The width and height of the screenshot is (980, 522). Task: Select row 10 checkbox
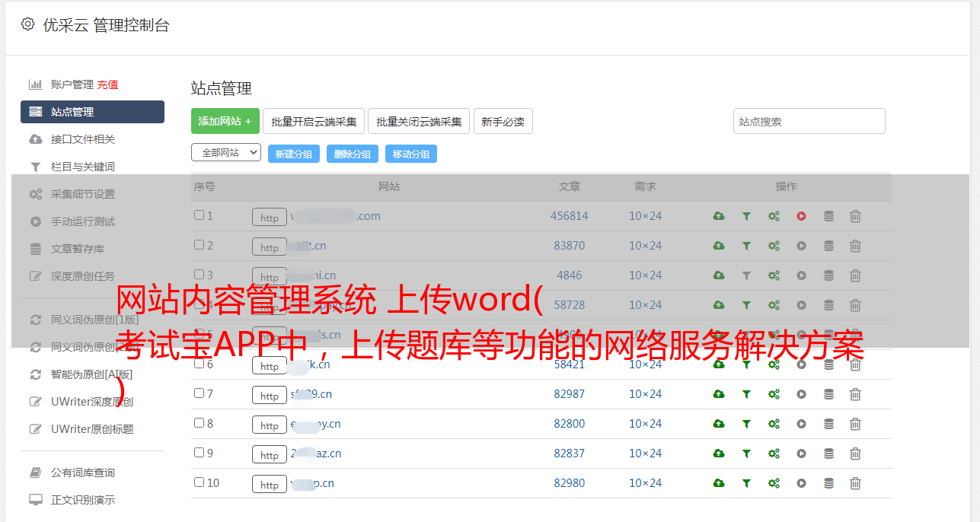(x=199, y=482)
